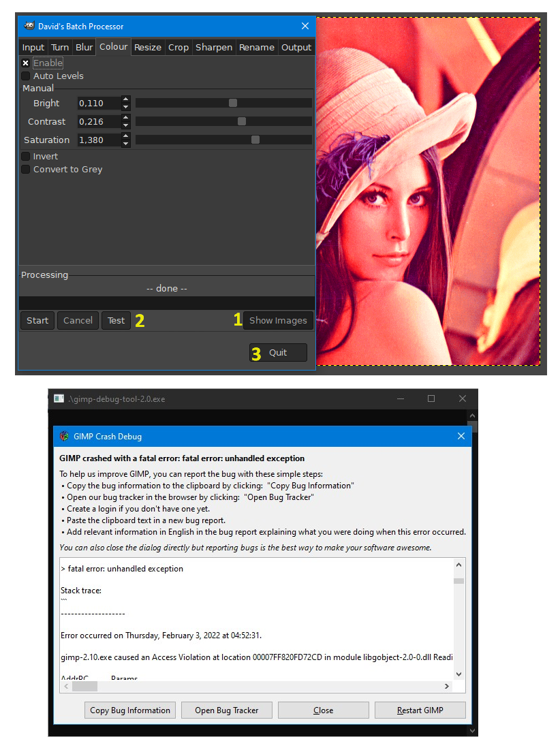The height and width of the screenshot is (752, 560).
Task: Decrease Saturation value with down arrow
Action: pos(126,144)
